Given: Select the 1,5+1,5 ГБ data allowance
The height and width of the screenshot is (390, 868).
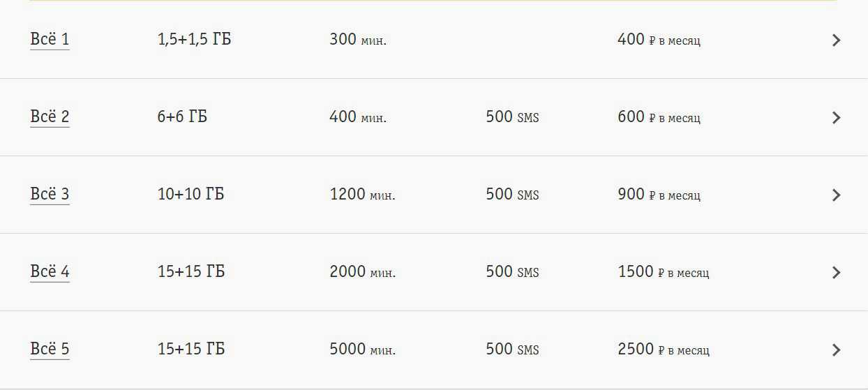Looking at the screenshot, I should point(194,40).
